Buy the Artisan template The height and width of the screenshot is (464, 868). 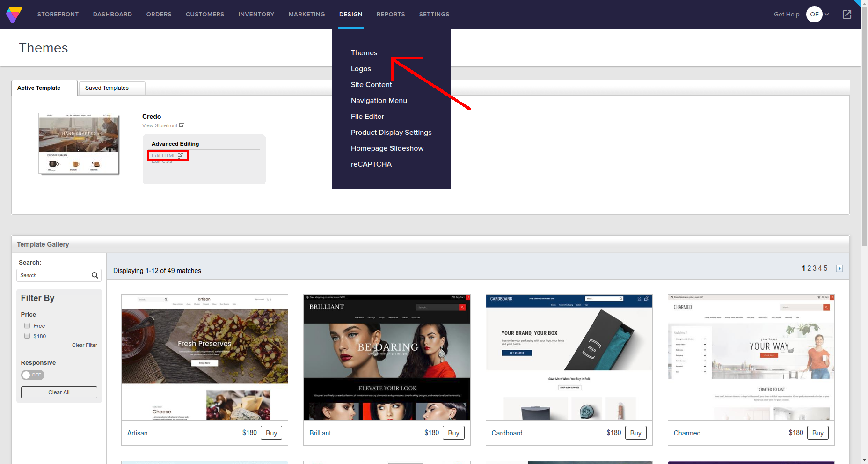point(271,433)
